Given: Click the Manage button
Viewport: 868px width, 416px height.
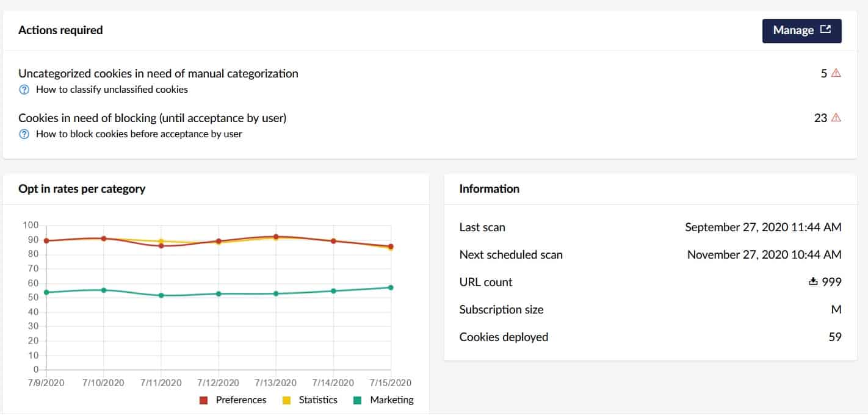Looking at the screenshot, I should click(801, 30).
